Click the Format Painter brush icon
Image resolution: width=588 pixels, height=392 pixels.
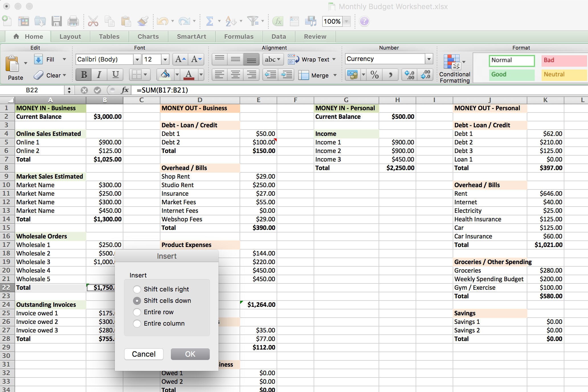tap(142, 21)
